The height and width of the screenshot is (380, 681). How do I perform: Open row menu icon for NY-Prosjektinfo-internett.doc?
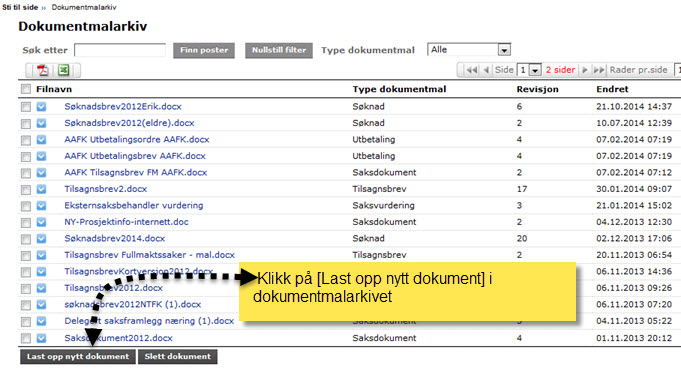pyautogui.click(x=41, y=222)
